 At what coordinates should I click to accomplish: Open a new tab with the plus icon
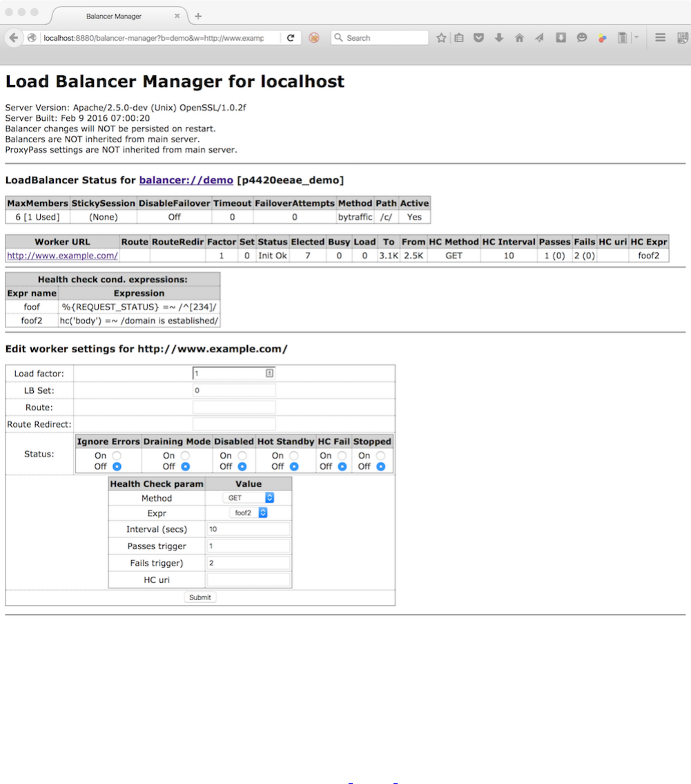click(198, 16)
